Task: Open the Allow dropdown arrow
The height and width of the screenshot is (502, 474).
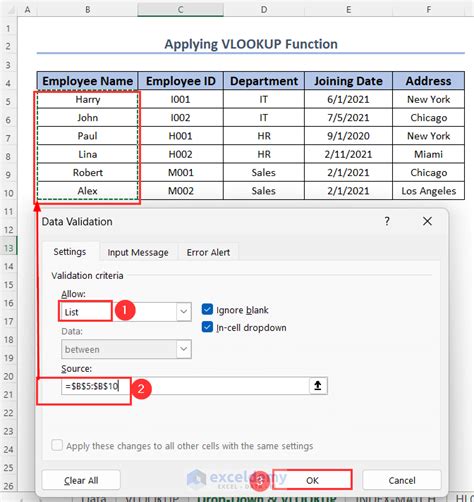Action: tap(184, 312)
